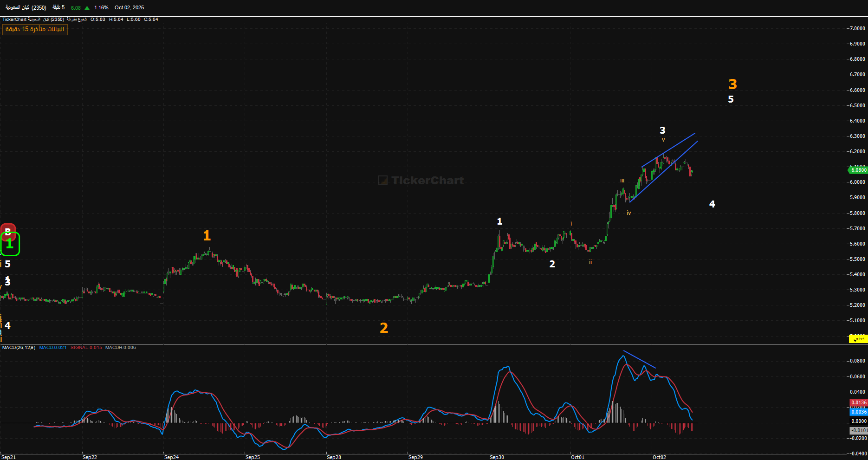Click the green 6.0800 current price tag

(x=858, y=170)
